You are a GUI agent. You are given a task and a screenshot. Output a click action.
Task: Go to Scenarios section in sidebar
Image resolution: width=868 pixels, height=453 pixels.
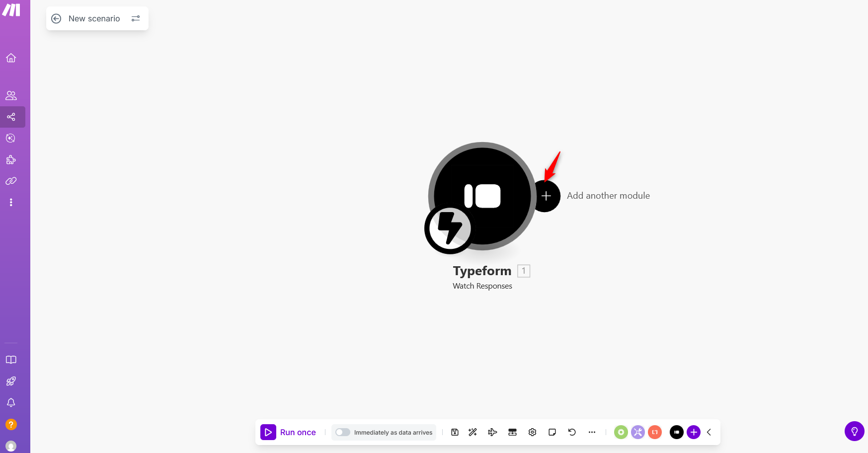pos(11,117)
